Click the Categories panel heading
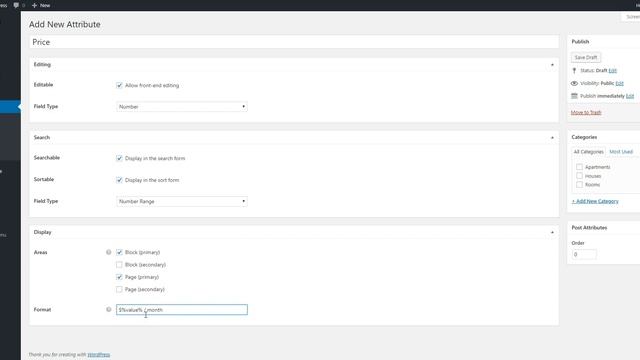The height and width of the screenshot is (360, 640). tap(584, 137)
